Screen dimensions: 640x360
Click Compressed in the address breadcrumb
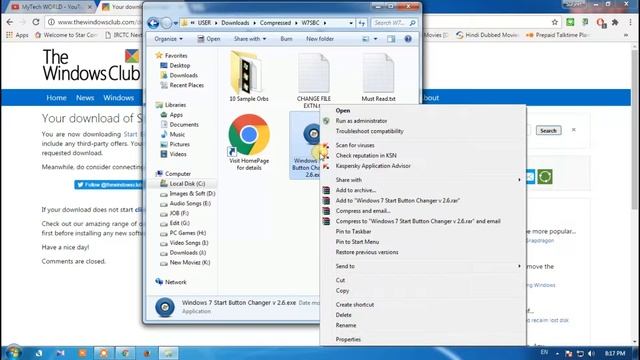275,23
